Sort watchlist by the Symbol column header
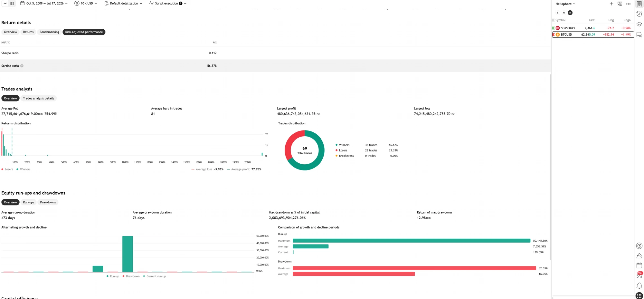 click(x=560, y=20)
